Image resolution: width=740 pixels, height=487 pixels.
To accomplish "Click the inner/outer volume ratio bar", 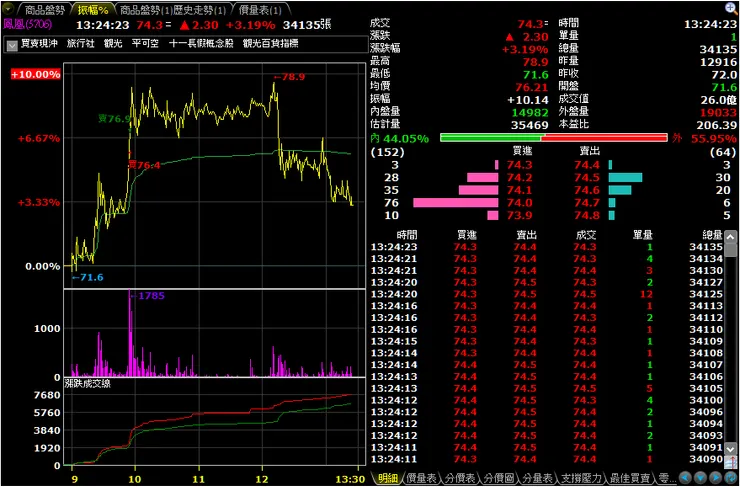I will coord(554,137).
